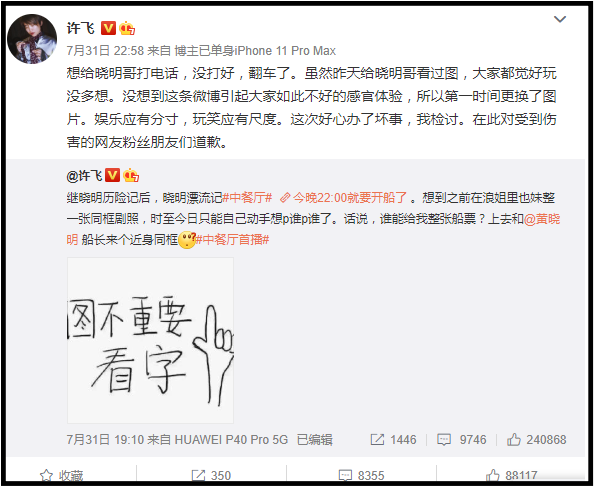This screenshot has width=594, height=487.
Task: Open the 7月31日 22:58 post timestamp
Action: [105, 51]
